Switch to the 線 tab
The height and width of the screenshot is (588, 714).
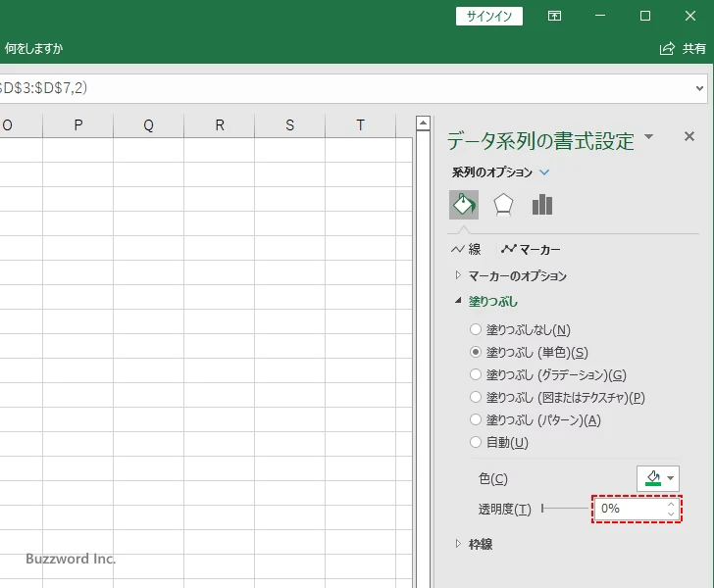[466, 249]
